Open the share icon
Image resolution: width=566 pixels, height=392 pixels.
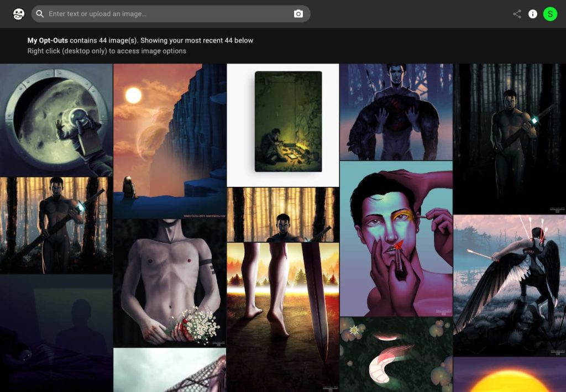(517, 14)
